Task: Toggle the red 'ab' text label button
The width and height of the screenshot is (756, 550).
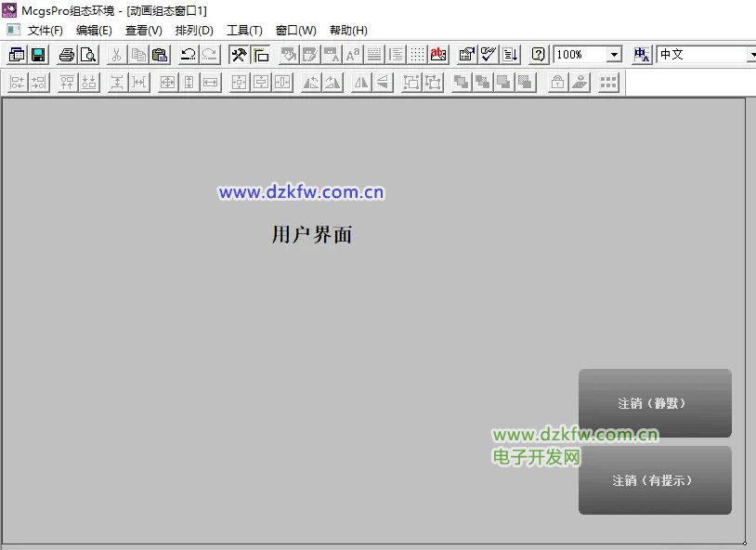Action: tap(438, 55)
